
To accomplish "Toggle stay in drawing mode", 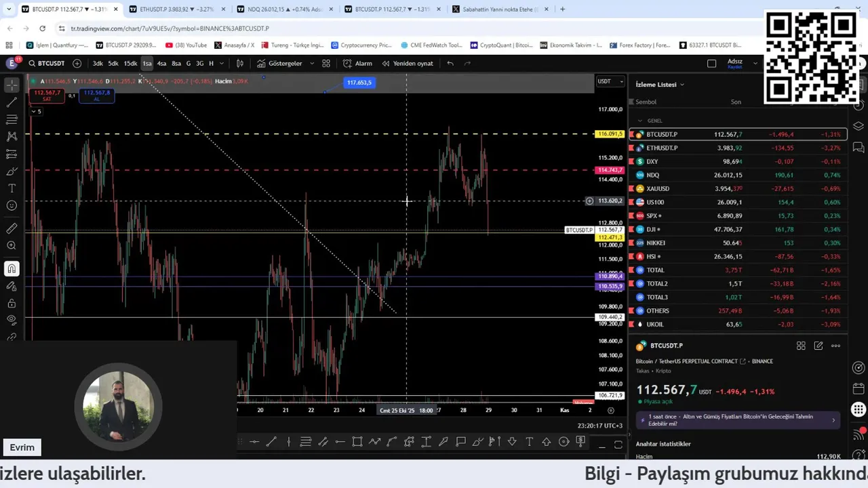I will point(12,286).
